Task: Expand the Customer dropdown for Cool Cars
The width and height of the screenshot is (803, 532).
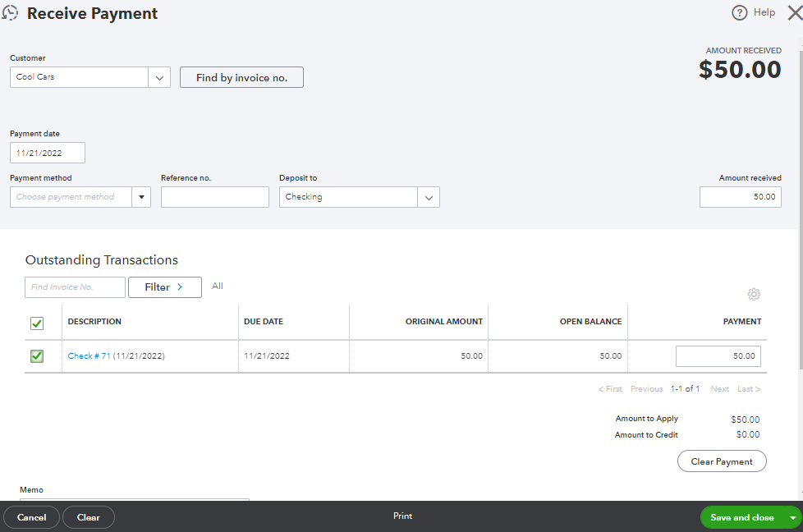Action: pyautogui.click(x=159, y=77)
